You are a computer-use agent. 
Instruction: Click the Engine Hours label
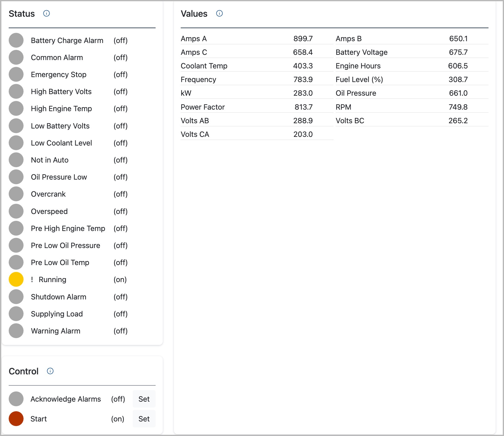(x=358, y=66)
